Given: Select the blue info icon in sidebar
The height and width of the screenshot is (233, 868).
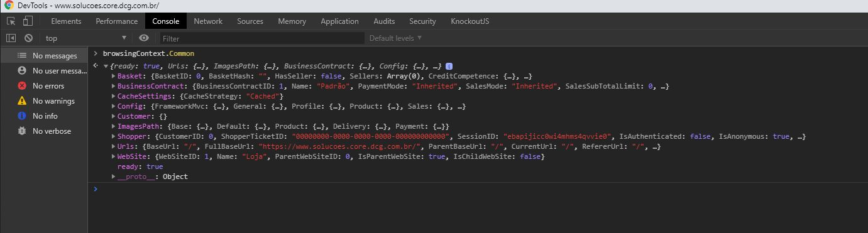Looking at the screenshot, I should (22, 116).
